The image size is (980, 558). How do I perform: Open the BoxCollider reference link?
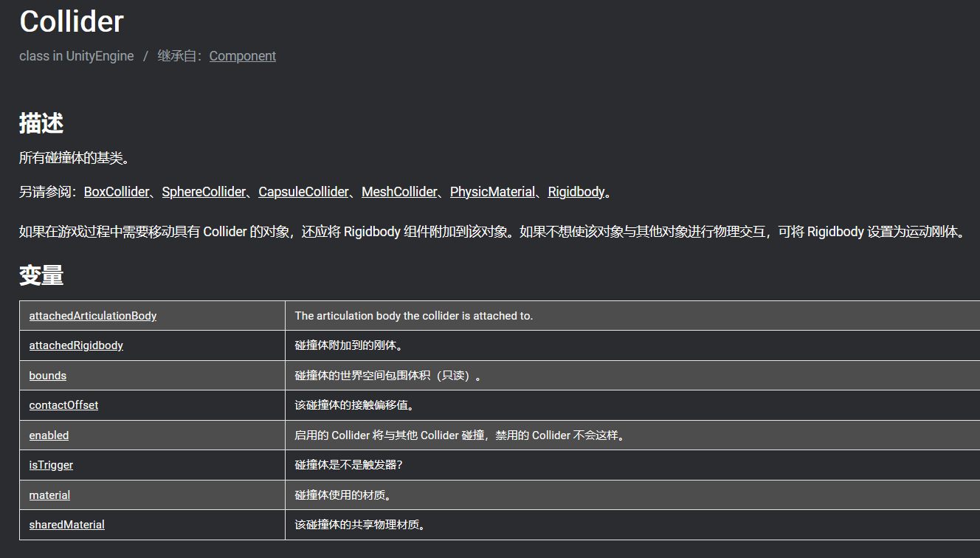[117, 192]
